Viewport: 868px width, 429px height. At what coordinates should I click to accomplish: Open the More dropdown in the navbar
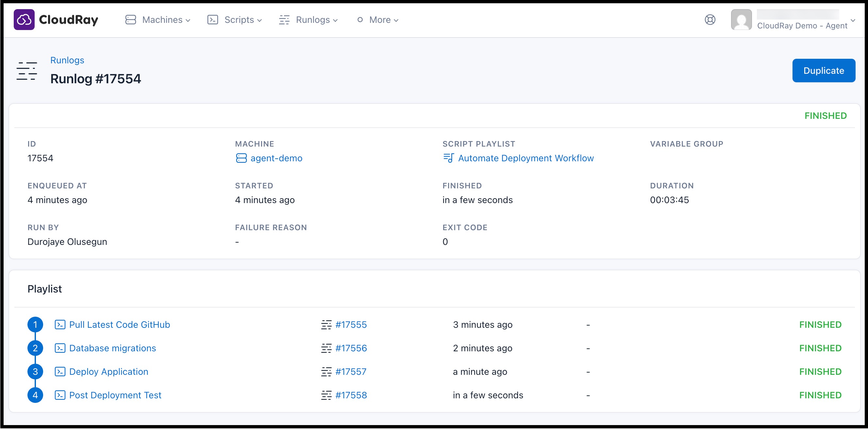(380, 20)
